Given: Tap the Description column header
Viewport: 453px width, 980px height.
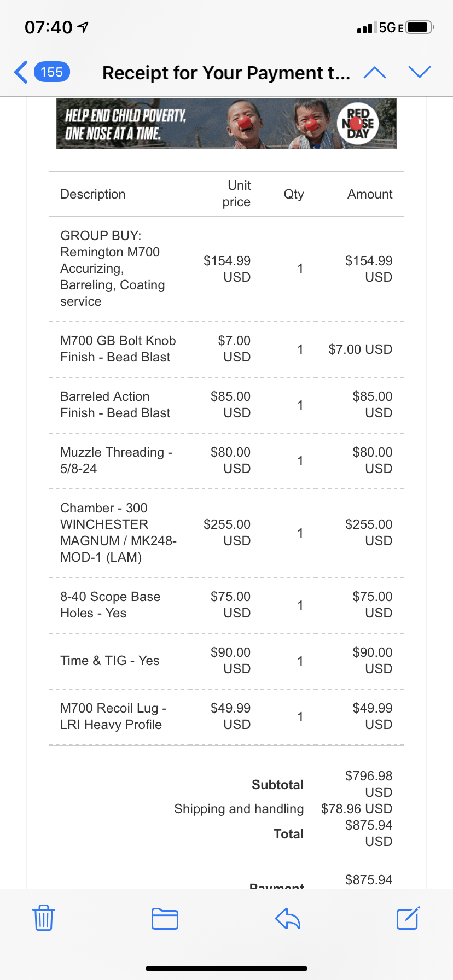Looking at the screenshot, I should pyautogui.click(x=93, y=194).
